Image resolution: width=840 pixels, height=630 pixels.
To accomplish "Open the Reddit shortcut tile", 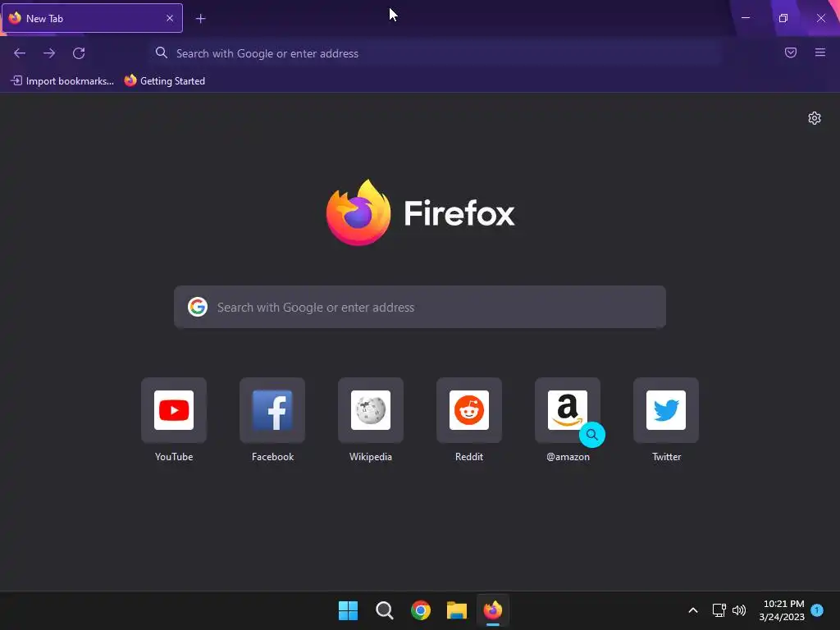I will click(469, 410).
